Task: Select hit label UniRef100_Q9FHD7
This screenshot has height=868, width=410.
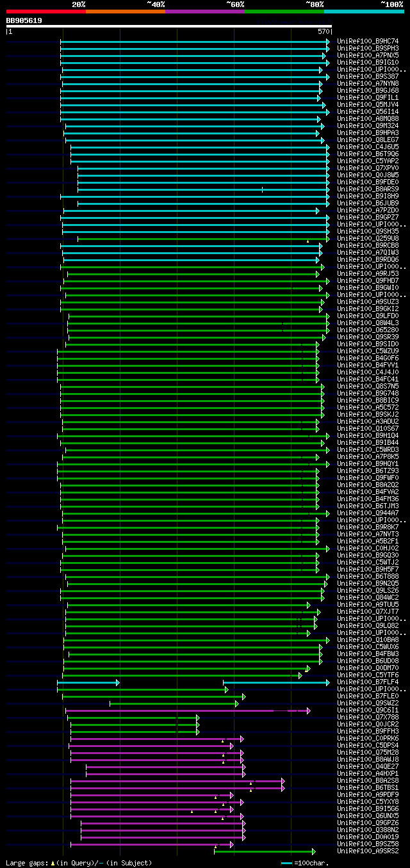Action: click(x=368, y=281)
